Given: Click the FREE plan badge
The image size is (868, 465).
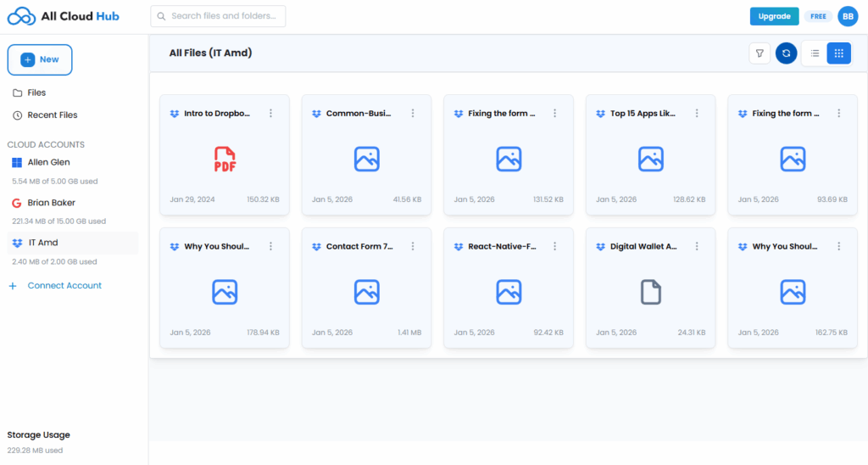Looking at the screenshot, I should [x=818, y=17].
